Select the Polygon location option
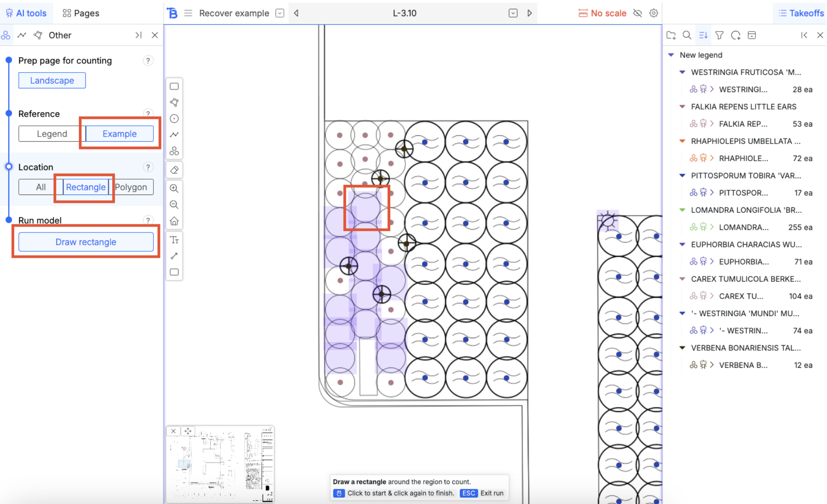 [131, 187]
